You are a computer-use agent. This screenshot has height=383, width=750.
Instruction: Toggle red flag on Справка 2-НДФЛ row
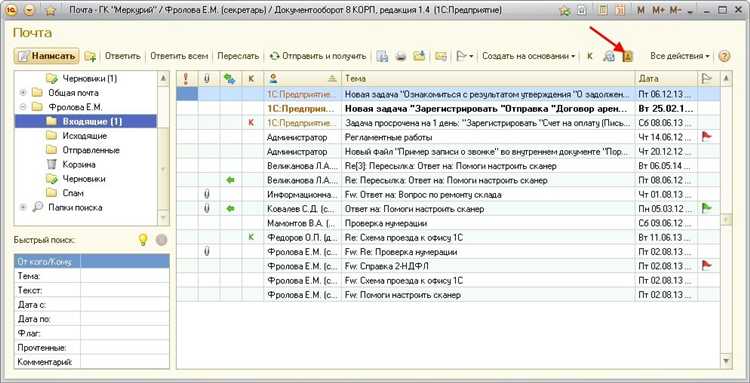[706, 265]
